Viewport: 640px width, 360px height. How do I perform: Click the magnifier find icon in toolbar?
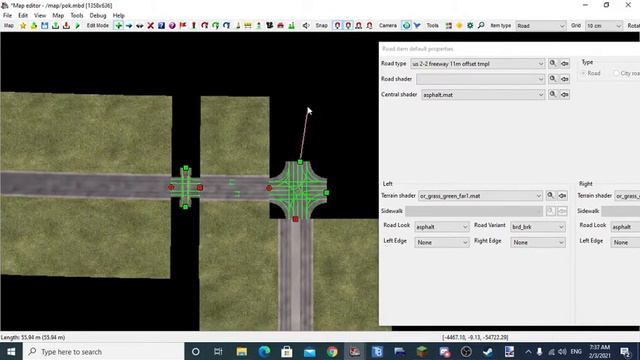pyautogui.click(x=481, y=26)
